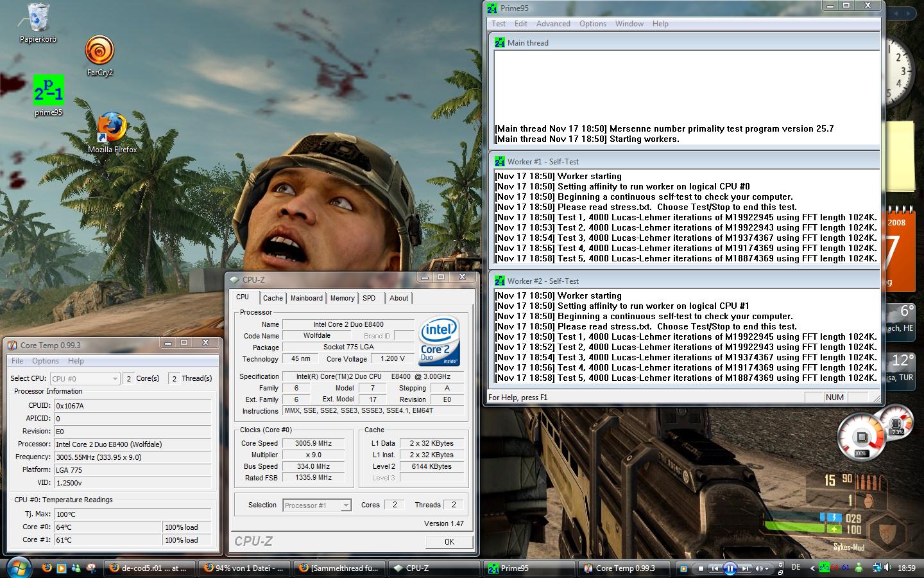Click the Worker #2 Self-Test window icon

click(499, 281)
